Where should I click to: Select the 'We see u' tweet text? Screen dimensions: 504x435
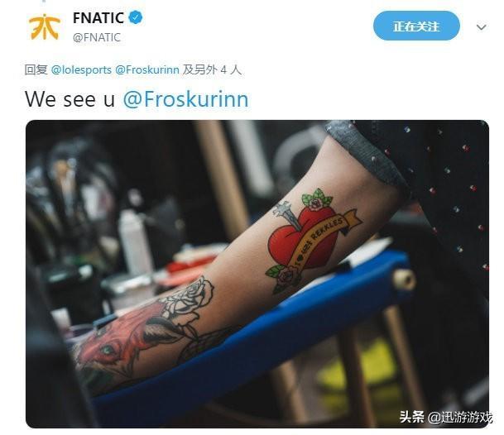[x=70, y=99]
